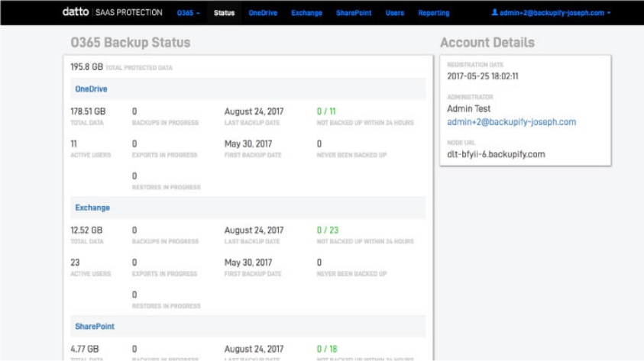Click OneDrive last backup date August 24, 2017
644x361 pixels.
coord(254,111)
